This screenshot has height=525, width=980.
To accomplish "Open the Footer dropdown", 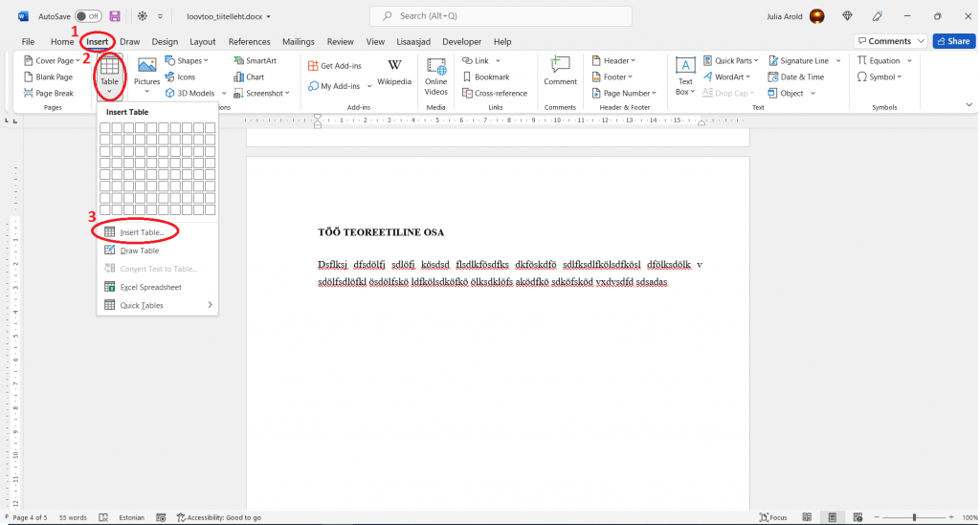I will click(x=612, y=77).
